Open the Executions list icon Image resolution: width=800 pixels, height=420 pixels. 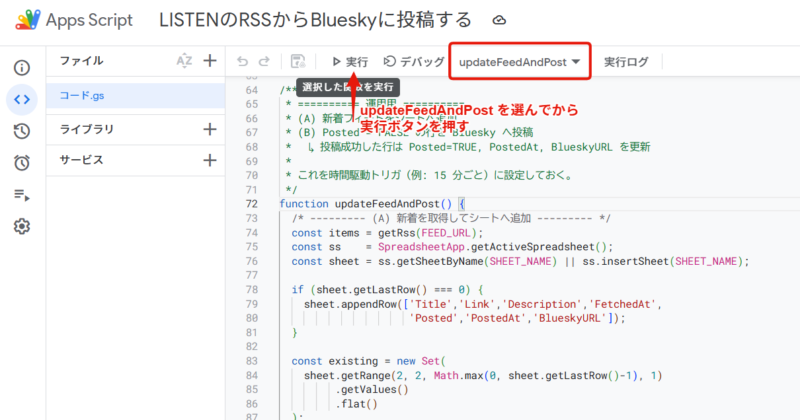(x=21, y=195)
